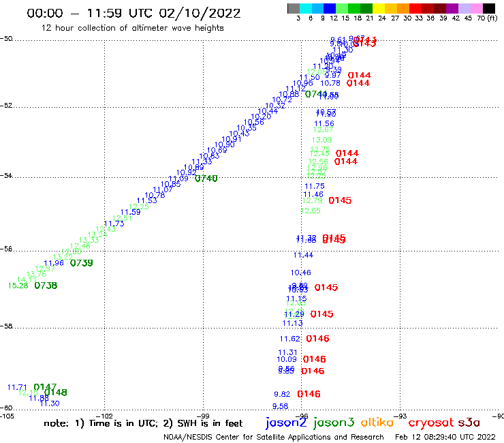This screenshot has height=443, width=504.
Task: Click the 11.59 wave height value
Action: [x=131, y=212]
